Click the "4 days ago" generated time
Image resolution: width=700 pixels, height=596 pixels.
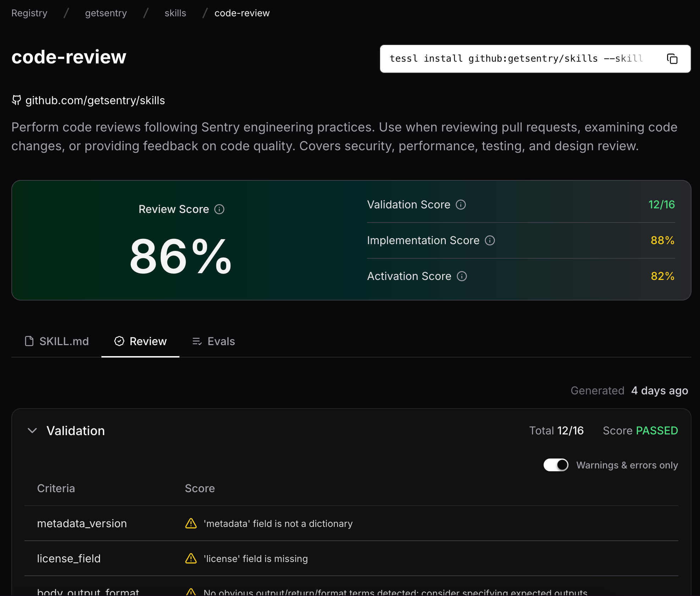click(x=660, y=390)
